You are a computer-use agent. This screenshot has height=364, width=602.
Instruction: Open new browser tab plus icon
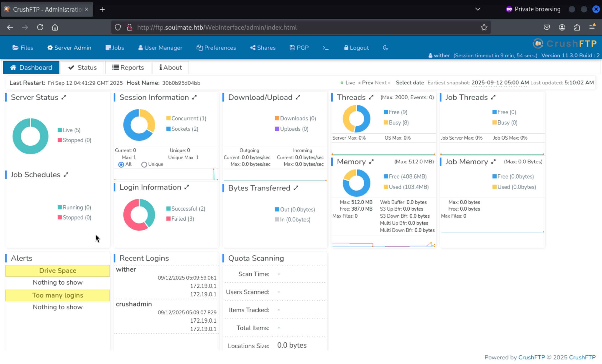pyautogui.click(x=102, y=10)
